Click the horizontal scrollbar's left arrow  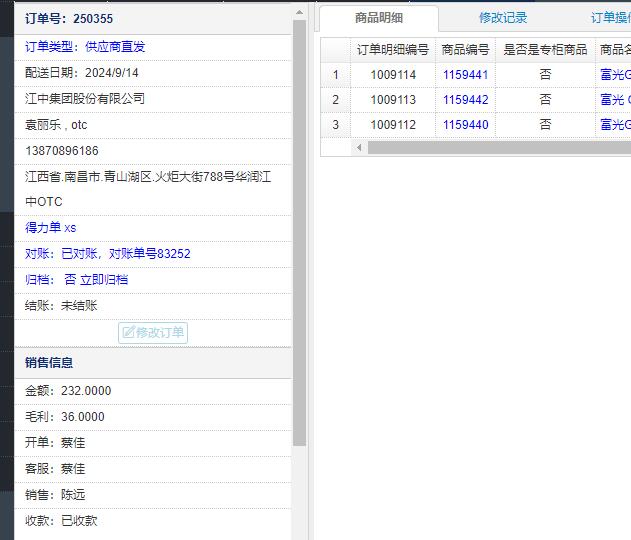(x=359, y=147)
